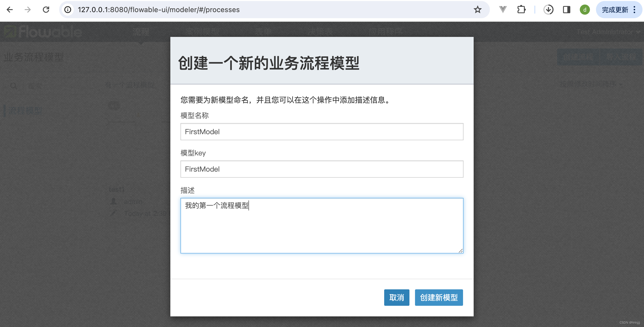Open the 按照修改时间降序 sort dropdown

coord(591,84)
